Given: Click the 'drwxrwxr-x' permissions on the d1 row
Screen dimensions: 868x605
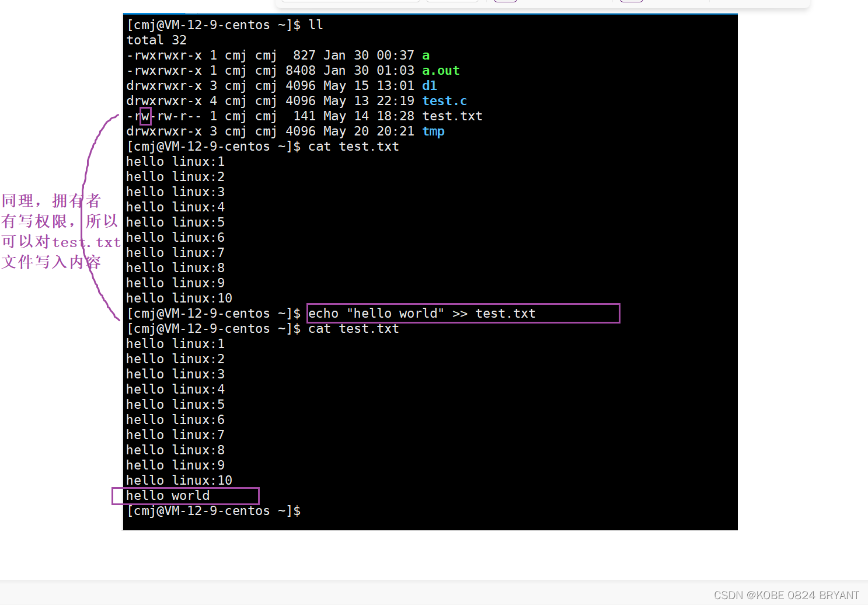Looking at the screenshot, I should (x=164, y=85).
